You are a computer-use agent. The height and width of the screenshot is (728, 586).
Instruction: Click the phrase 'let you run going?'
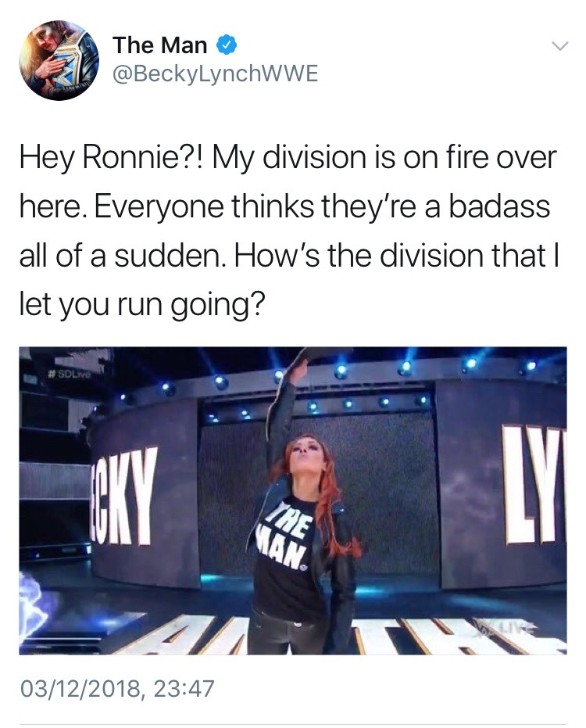[142, 306]
